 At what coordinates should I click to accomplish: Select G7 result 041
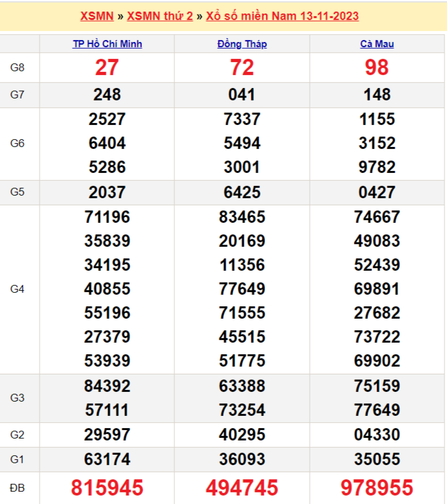coord(242,95)
